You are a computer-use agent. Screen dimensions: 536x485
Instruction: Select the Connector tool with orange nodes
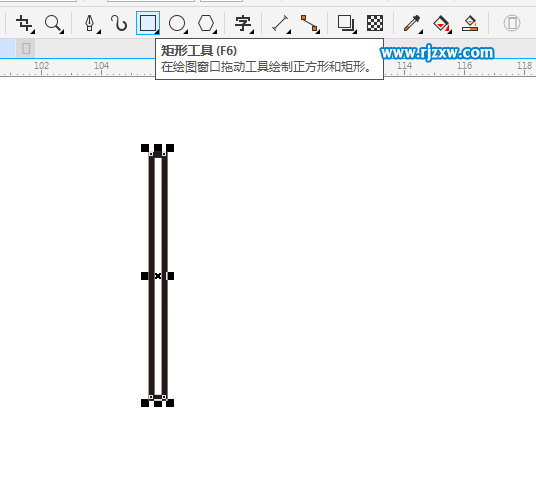310,24
